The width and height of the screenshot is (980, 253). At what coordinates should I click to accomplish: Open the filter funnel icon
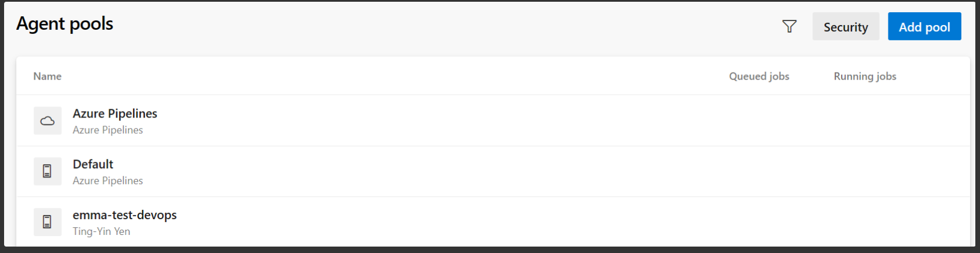789,27
